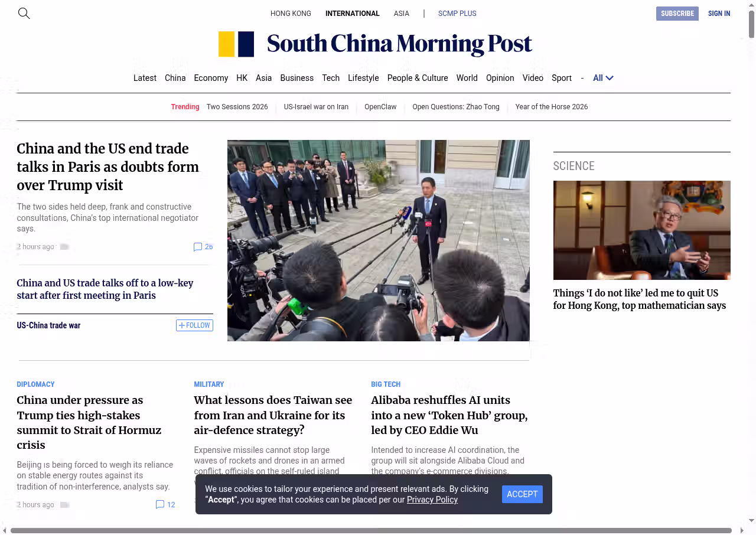Switch to the Hong Kong edition
Screen dimensions: 756x535
tap(291, 14)
